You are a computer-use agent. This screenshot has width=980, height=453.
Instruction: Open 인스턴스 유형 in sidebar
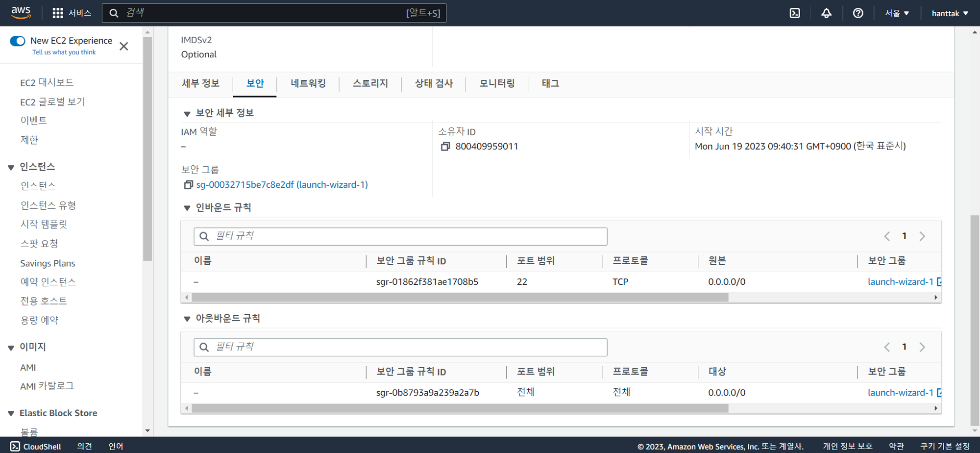click(48, 205)
